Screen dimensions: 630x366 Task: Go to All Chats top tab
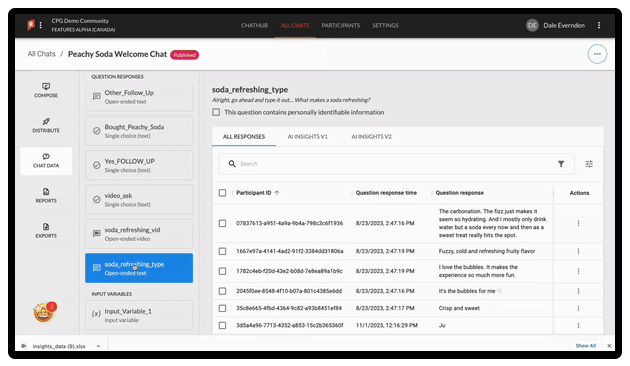coord(295,25)
